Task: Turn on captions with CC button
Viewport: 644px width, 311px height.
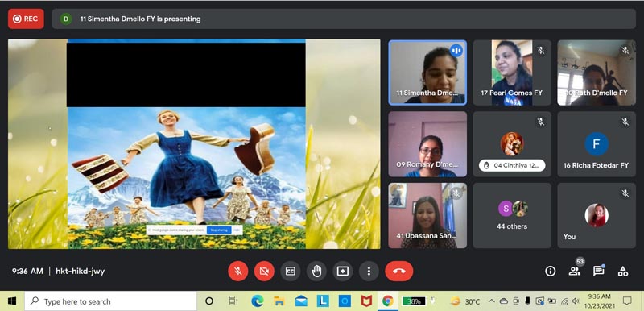Action: pyautogui.click(x=291, y=272)
